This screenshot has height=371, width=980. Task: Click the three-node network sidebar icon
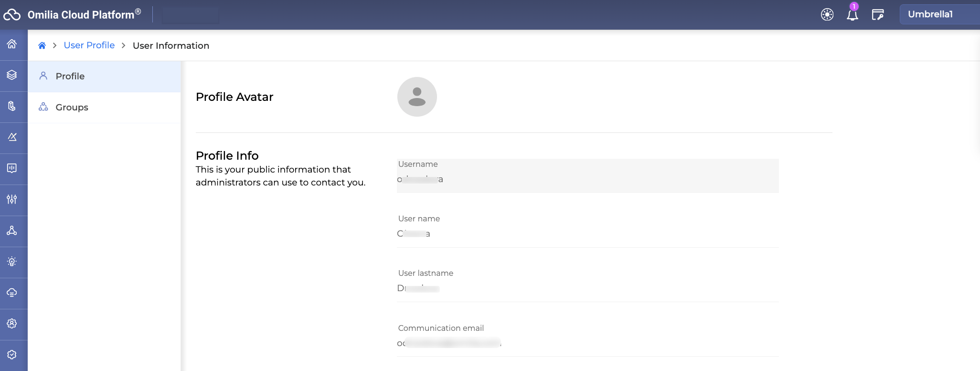(x=12, y=230)
